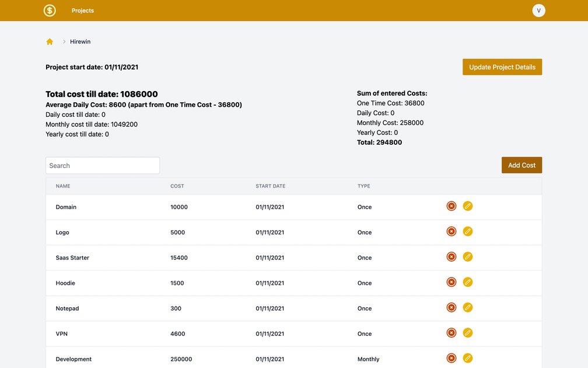Remove the Development monthly cost
Screen dimensions: 588x368
point(451,357)
